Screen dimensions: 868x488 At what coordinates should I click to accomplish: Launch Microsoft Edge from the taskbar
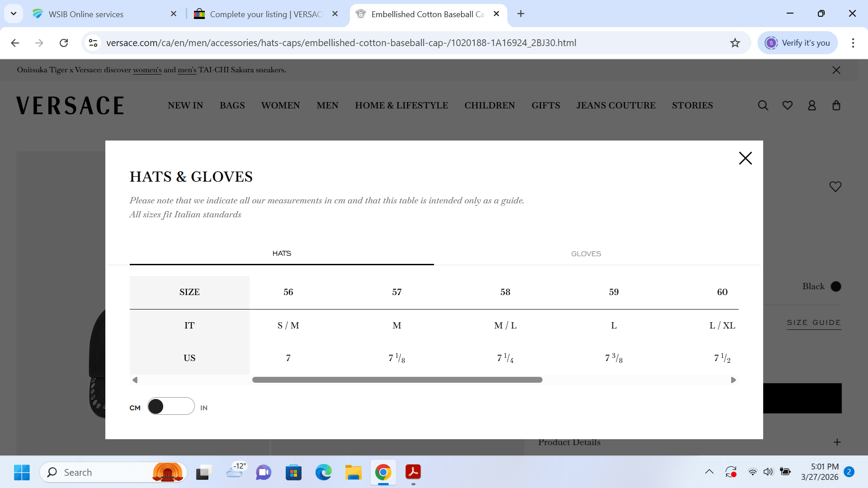[323, 473]
